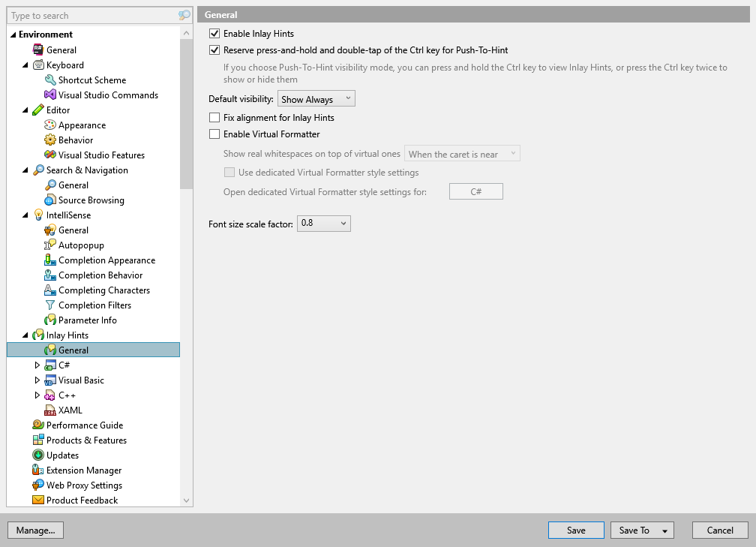The height and width of the screenshot is (547, 756).
Task: Click the IntelliSense lightbulb icon
Action: click(x=38, y=215)
